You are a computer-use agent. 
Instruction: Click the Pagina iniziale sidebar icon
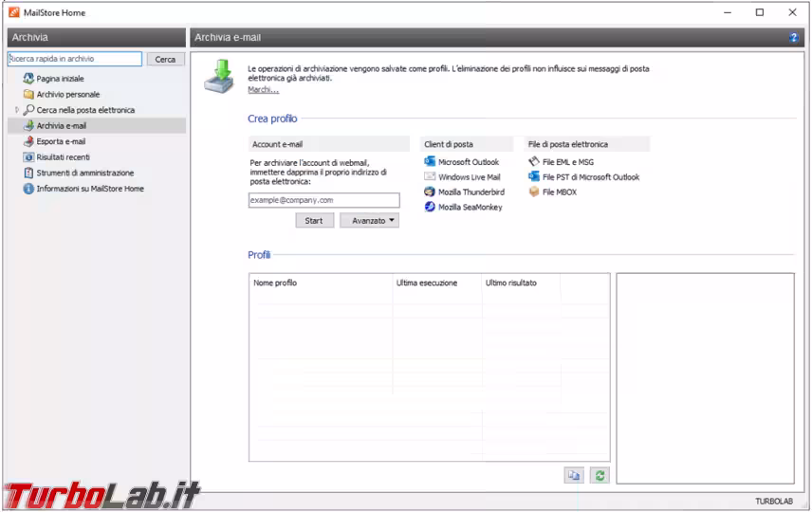(28, 79)
